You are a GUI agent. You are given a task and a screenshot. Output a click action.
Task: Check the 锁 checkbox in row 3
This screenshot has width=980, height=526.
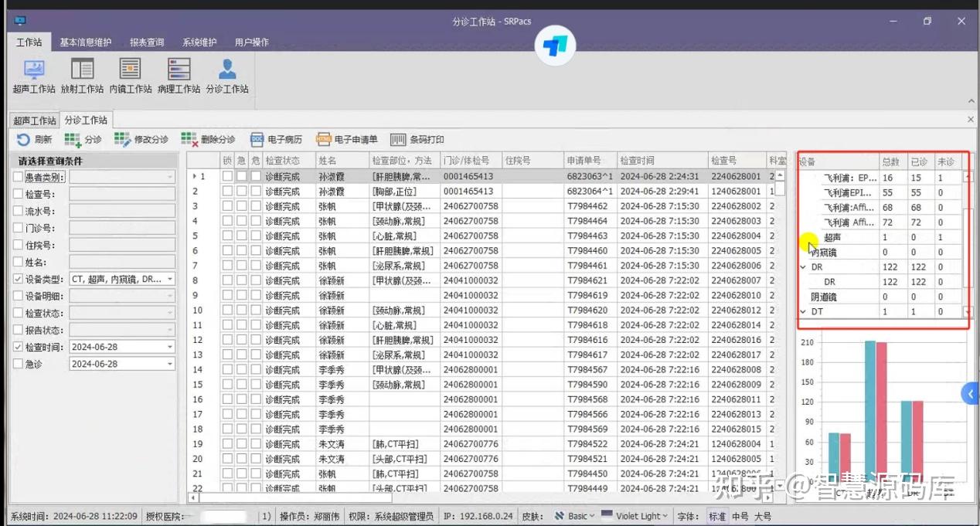coord(227,206)
